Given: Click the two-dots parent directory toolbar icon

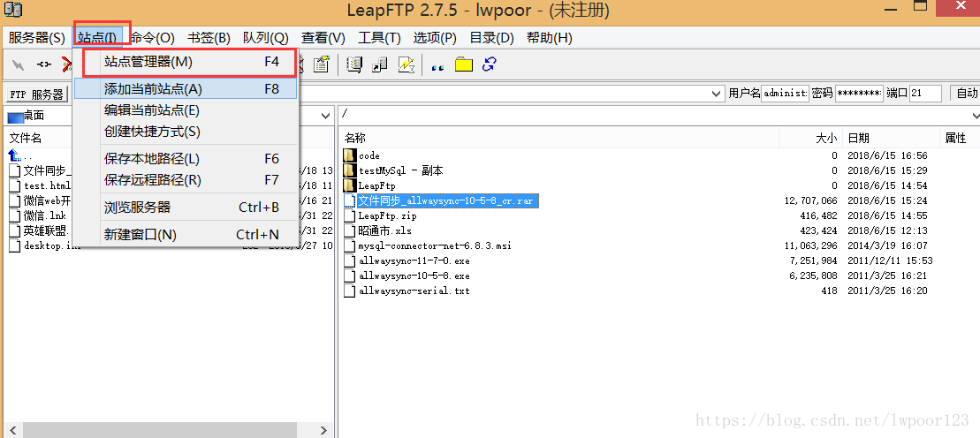Looking at the screenshot, I should tap(437, 65).
